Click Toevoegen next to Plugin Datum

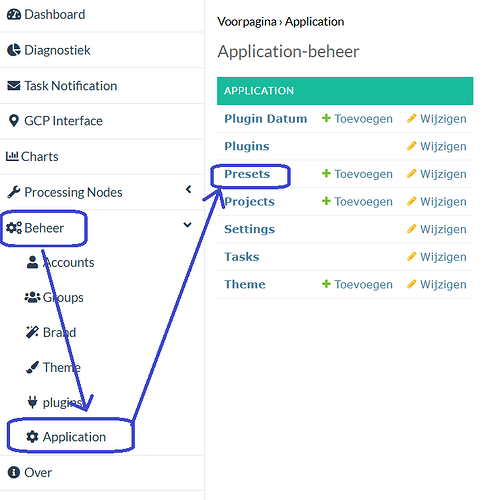click(357, 119)
